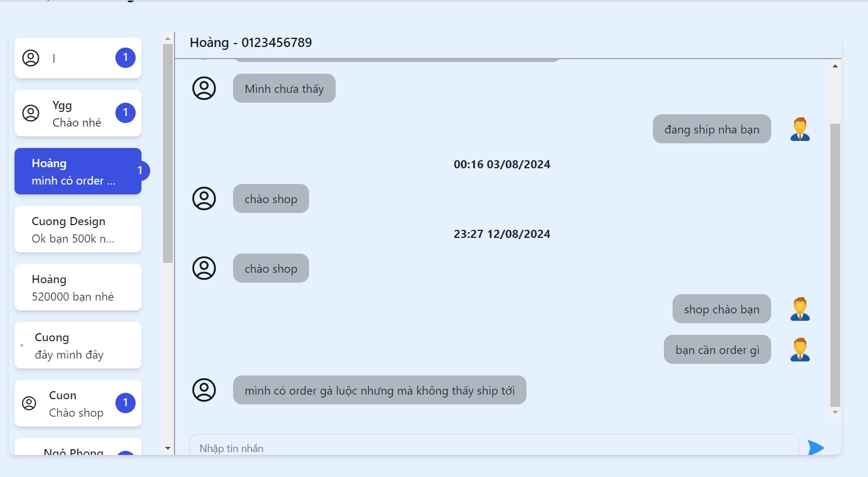Click profile icon in the 'Ygg' conversation card
The image size is (868, 477).
click(31, 113)
